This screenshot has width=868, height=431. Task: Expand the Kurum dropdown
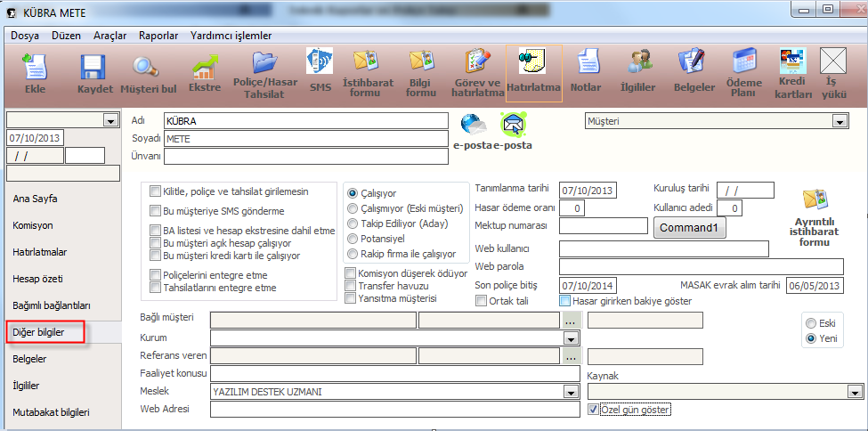[569, 338]
